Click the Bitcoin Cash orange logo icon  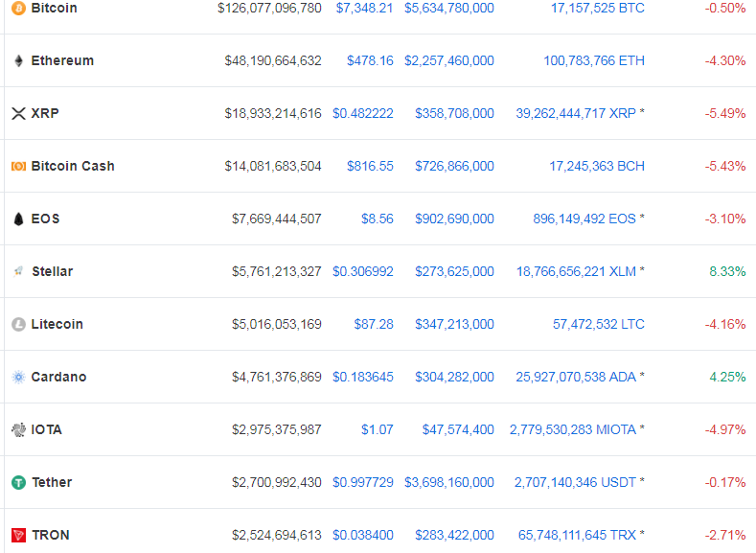pyautogui.click(x=18, y=167)
